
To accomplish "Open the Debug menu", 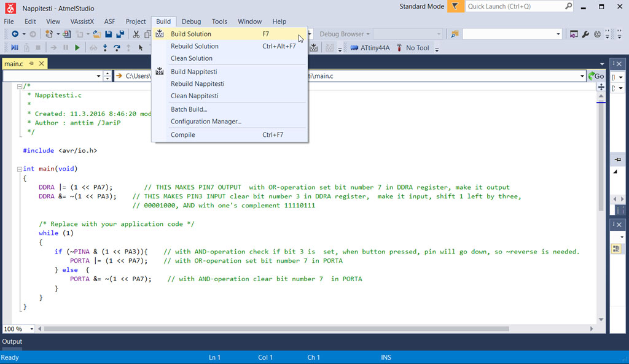I will (x=192, y=21).
